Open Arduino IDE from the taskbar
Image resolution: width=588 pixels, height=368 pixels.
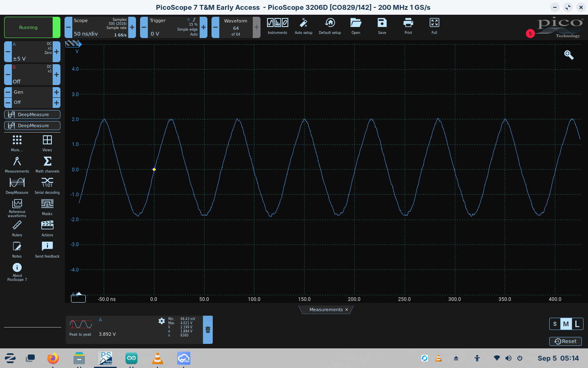tap(131, 358)
